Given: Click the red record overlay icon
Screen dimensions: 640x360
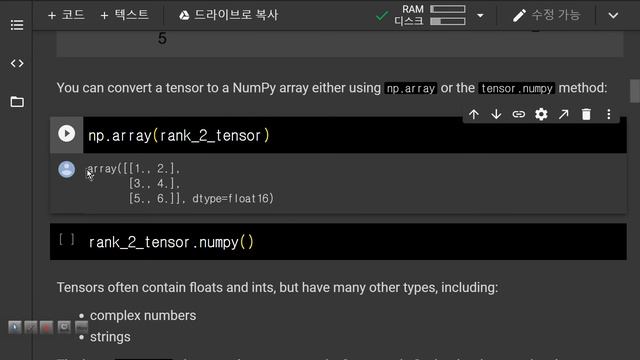Looking at the screenshot, I should point(47,327).
